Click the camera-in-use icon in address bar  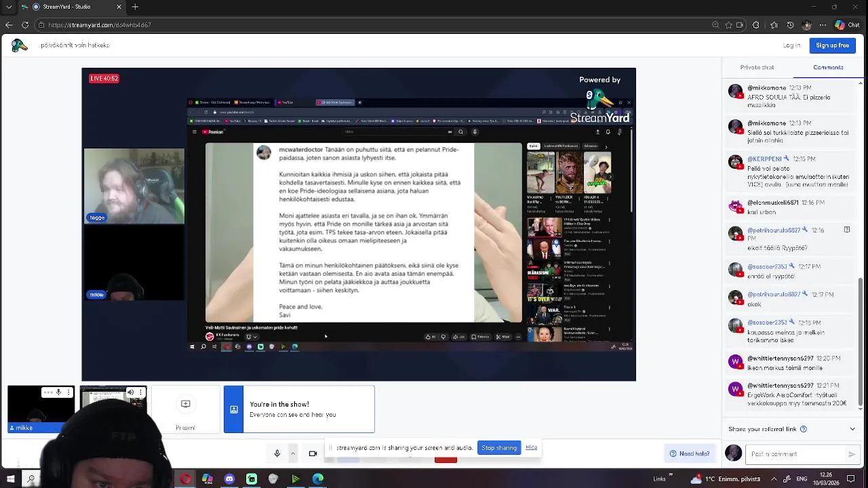pyautogui.click(x=740, y=25)
